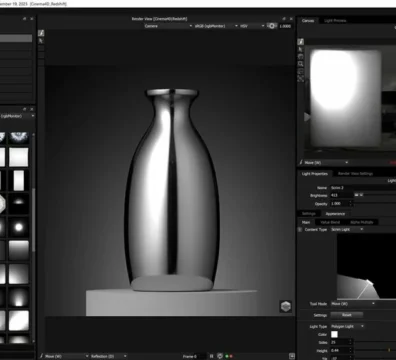Switch to the Render View Settings tab
396x360 pixels.
(355, 173)
